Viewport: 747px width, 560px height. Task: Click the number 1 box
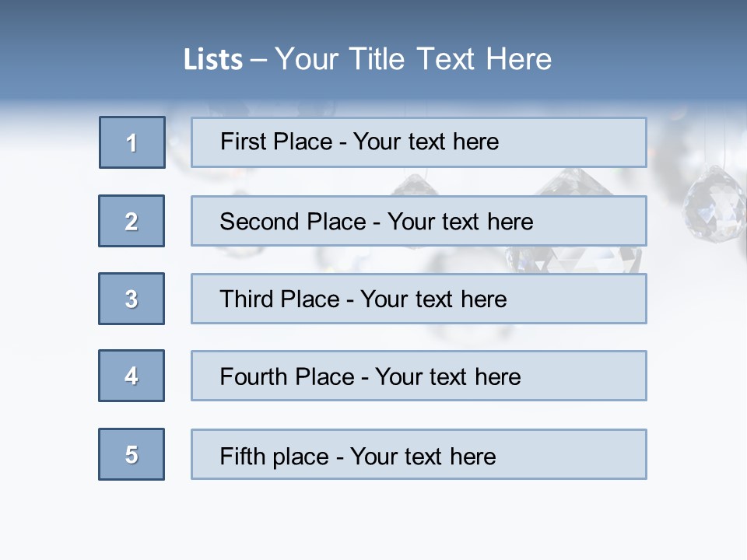pyautogui.click(x=132, y=142)
